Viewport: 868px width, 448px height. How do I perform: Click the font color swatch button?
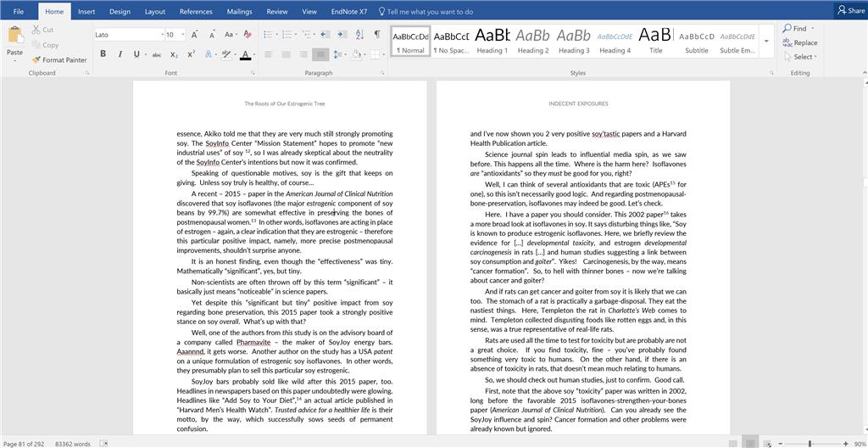click(246, 54)
